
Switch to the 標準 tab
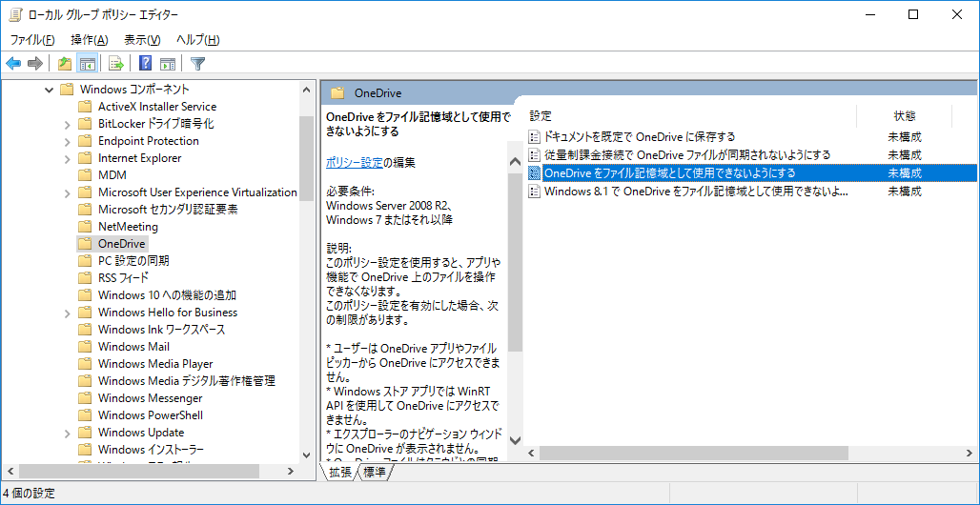(375, 474)
